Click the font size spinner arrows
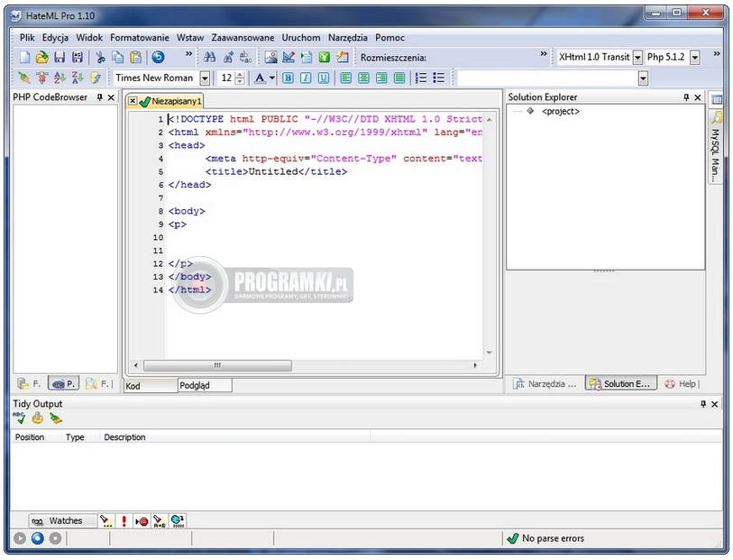733x560 pixels. tap(240, 78)
